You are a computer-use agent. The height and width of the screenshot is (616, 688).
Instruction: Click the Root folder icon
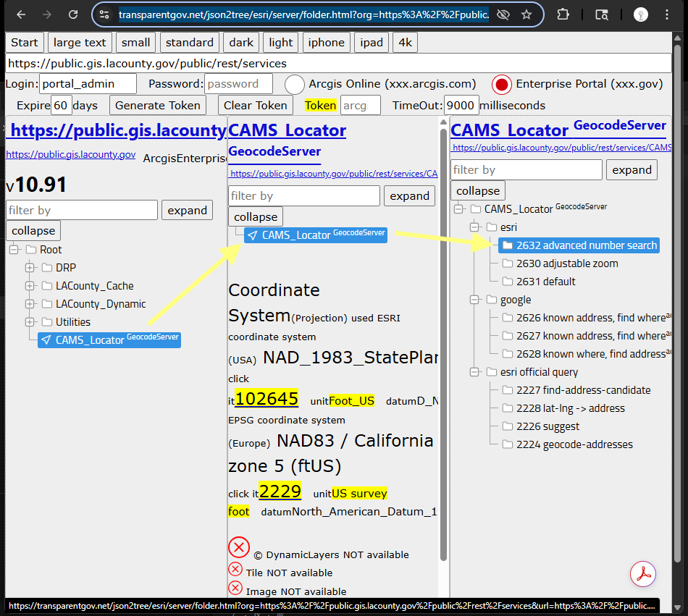[x=30, y=250]
